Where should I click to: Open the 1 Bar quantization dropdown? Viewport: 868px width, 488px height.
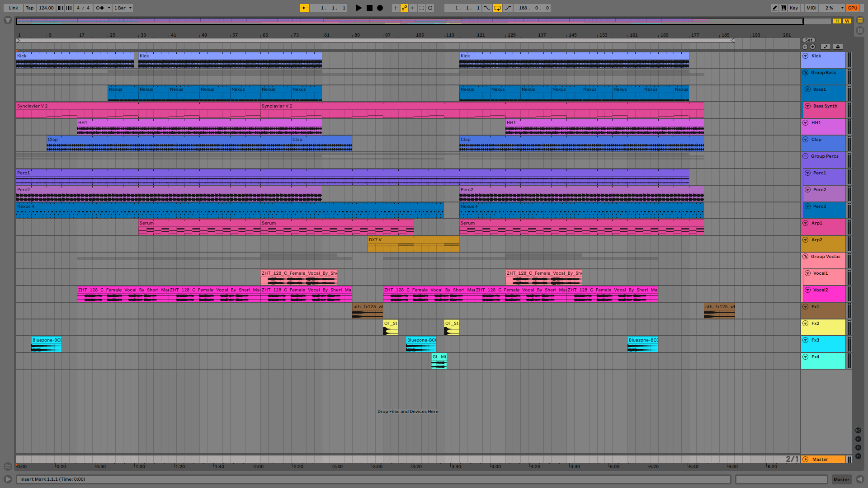(x=123, y=8)
